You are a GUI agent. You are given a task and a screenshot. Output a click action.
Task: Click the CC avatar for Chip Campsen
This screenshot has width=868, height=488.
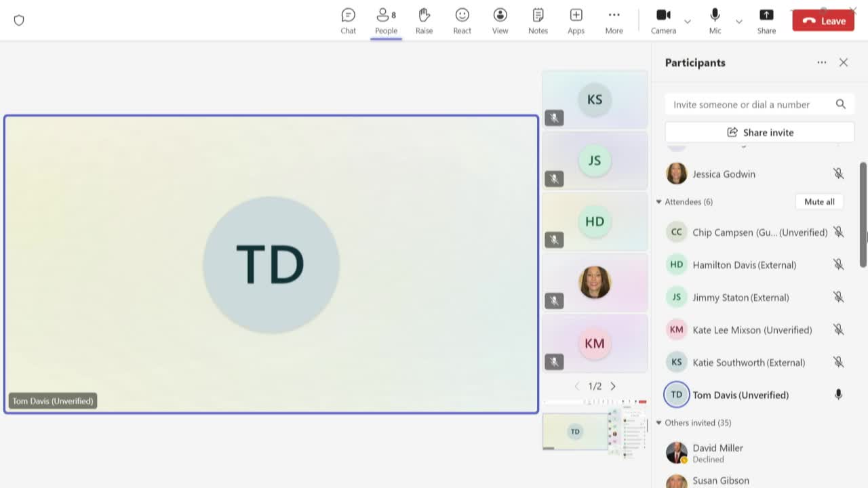[676, 232]
